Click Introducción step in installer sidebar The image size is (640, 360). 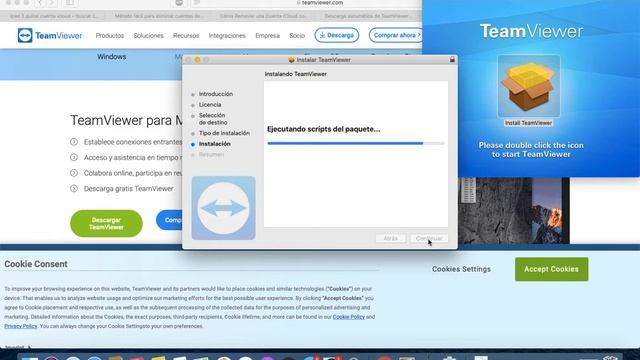(x=216, y=94)
